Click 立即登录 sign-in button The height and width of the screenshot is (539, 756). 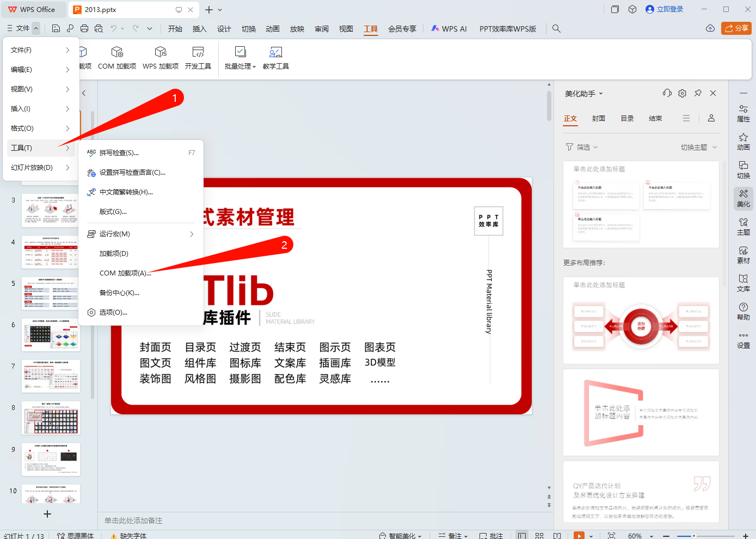coord(664,9)
